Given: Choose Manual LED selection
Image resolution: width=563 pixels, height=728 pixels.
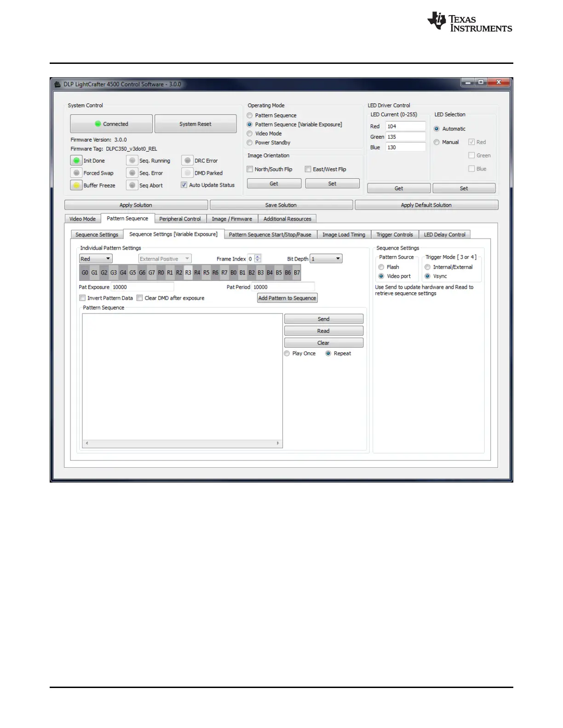Looking at the screenshot, I should pos(437,142).
